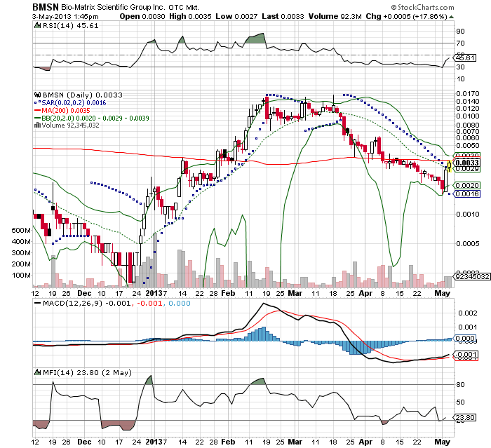Click the green up-triangle next to change percent
Screen dimensions: 491x448
click(x=451, y=17)
